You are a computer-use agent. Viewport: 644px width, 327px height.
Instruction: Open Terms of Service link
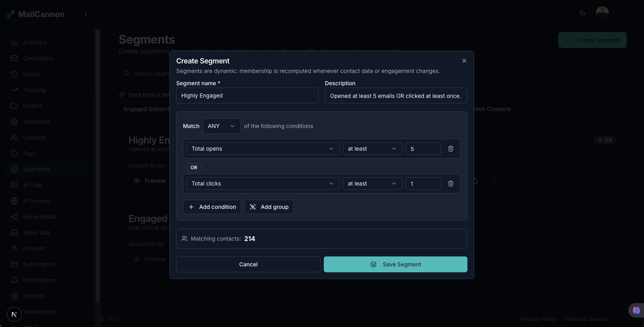pyautogui.click(x=586, y=319)
